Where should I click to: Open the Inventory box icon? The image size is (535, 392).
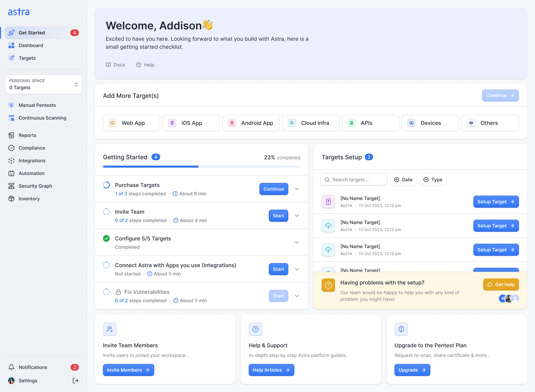pos(11,199)
